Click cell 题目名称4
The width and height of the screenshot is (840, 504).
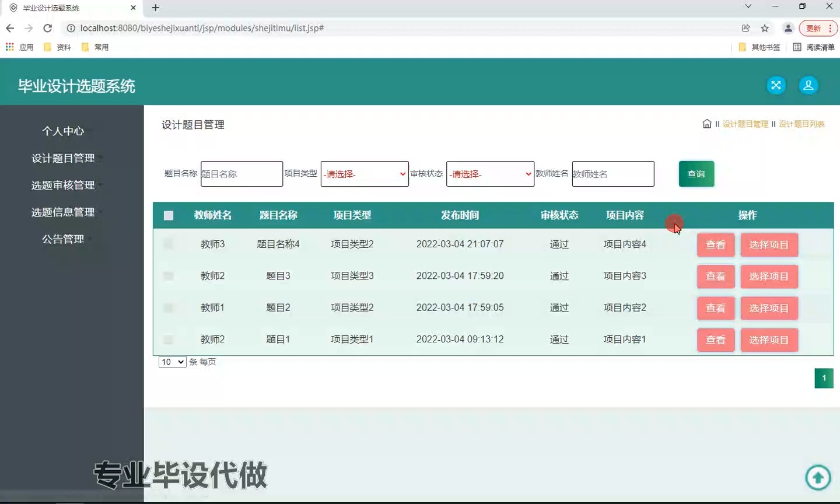click(x=278, y=244)
